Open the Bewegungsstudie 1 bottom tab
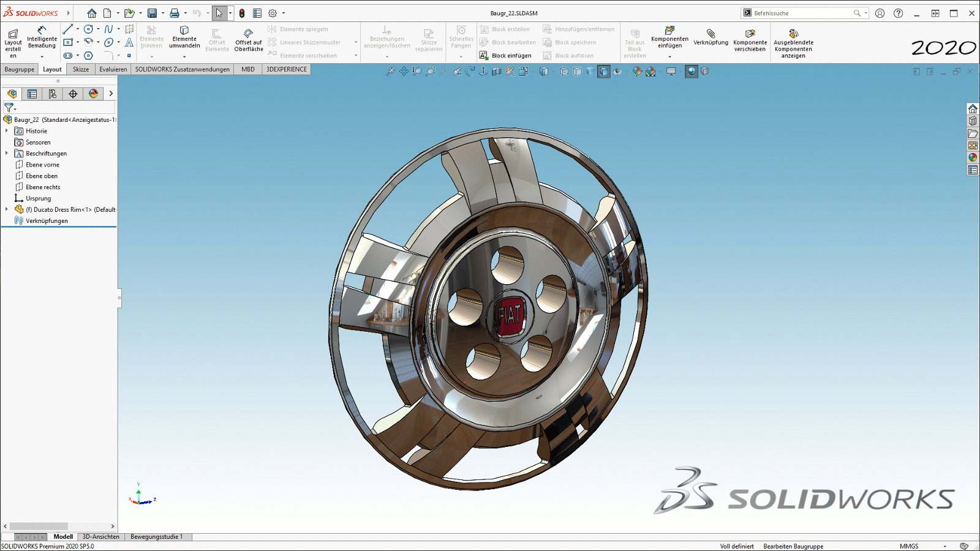This screenshot has width=980, height=551. 156,537
